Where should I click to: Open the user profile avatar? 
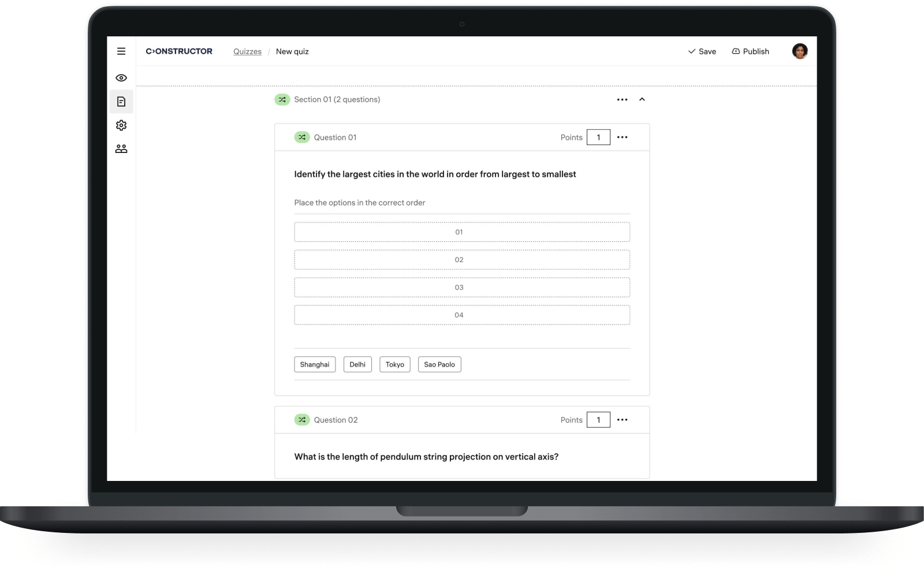800,51
